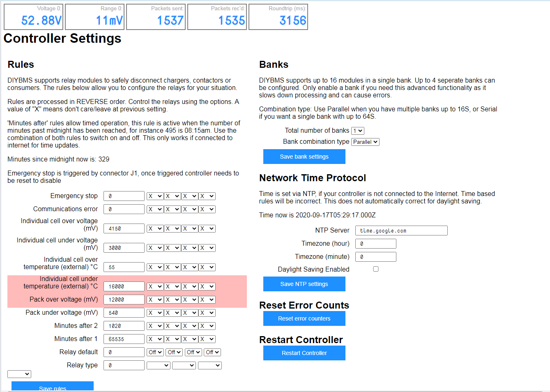Click the Controller Settings heading
Viewport: 550px width, 392px height.
[62, 38]
